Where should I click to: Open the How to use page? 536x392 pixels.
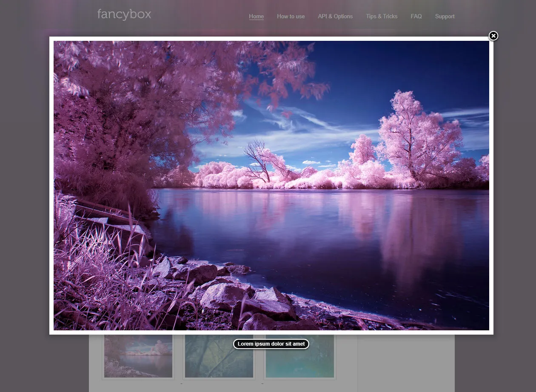291,17
